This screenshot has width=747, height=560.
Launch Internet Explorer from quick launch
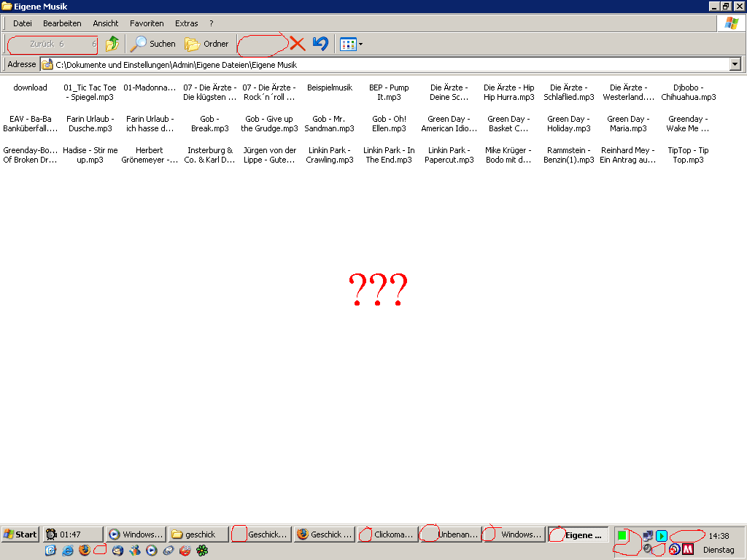(68, 551)
